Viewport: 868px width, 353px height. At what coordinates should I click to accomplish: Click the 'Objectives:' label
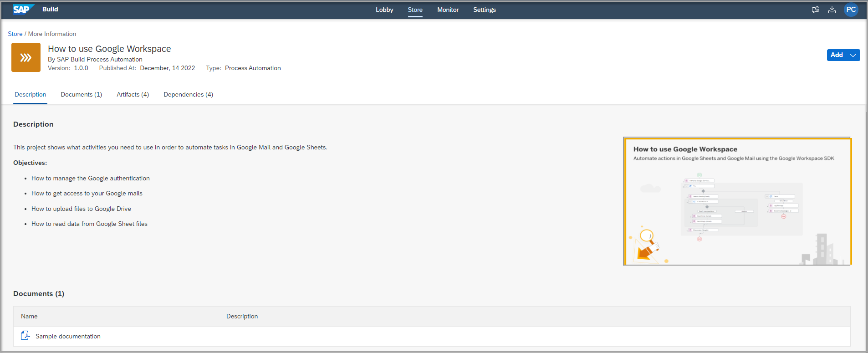click(x=30, y=163)
